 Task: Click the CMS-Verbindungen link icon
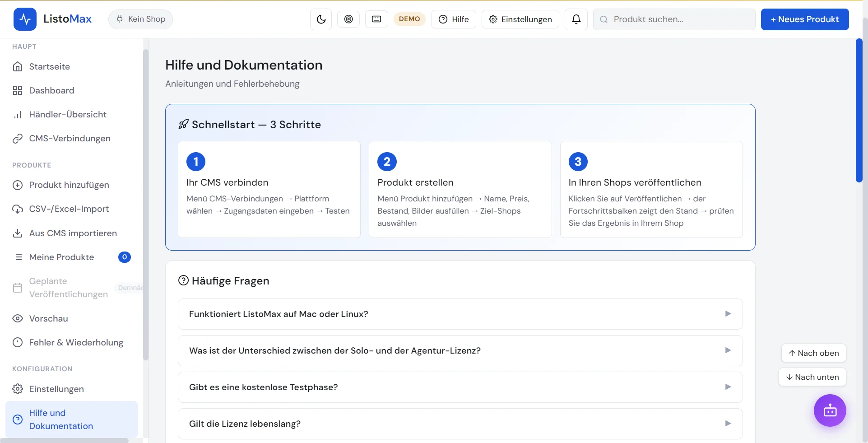tap(18, 138)
